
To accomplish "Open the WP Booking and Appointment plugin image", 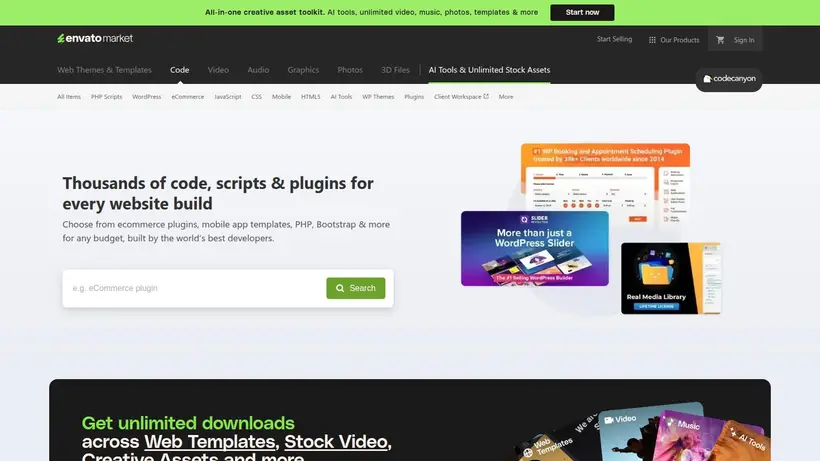I will (x=605, y=177).
